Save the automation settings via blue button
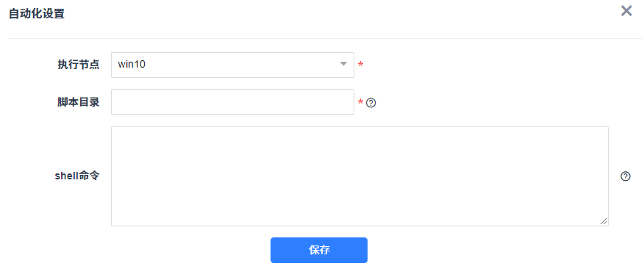The image size is (644, 269). [319, 250]
